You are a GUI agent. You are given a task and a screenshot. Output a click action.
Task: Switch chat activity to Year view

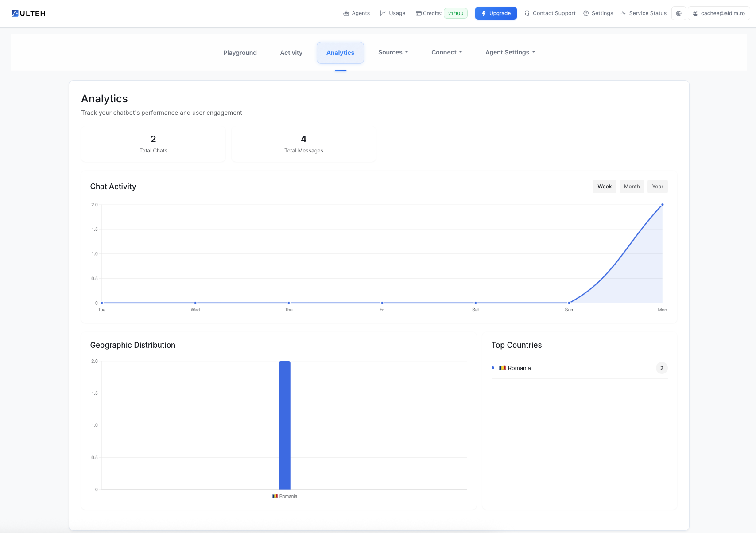pos(657,186)
